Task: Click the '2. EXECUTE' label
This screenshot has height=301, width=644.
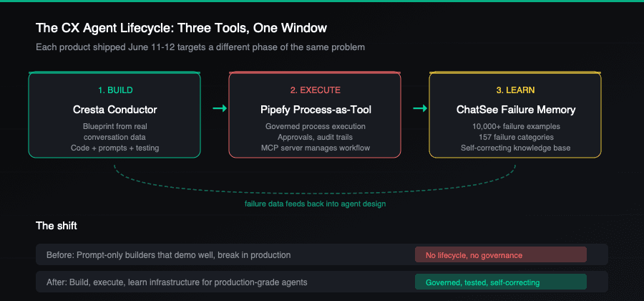Action: (316, 90)
